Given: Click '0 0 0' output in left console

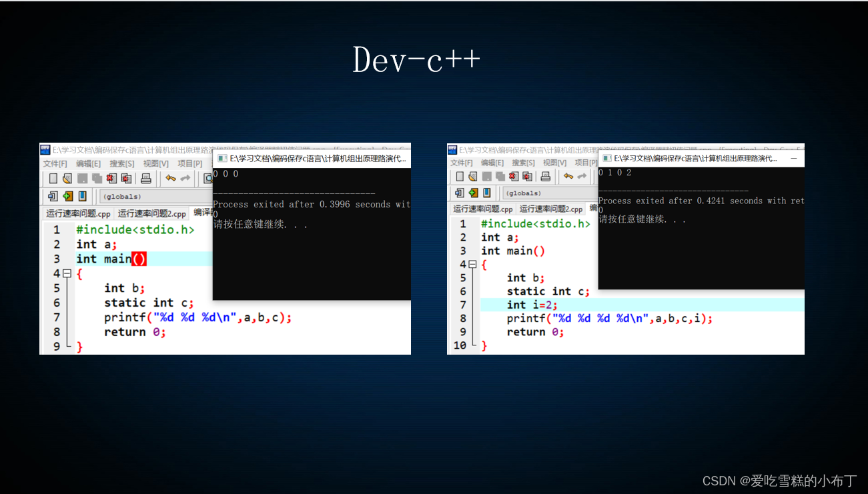Looking at the screenshot, I should (x=226, y=174).
